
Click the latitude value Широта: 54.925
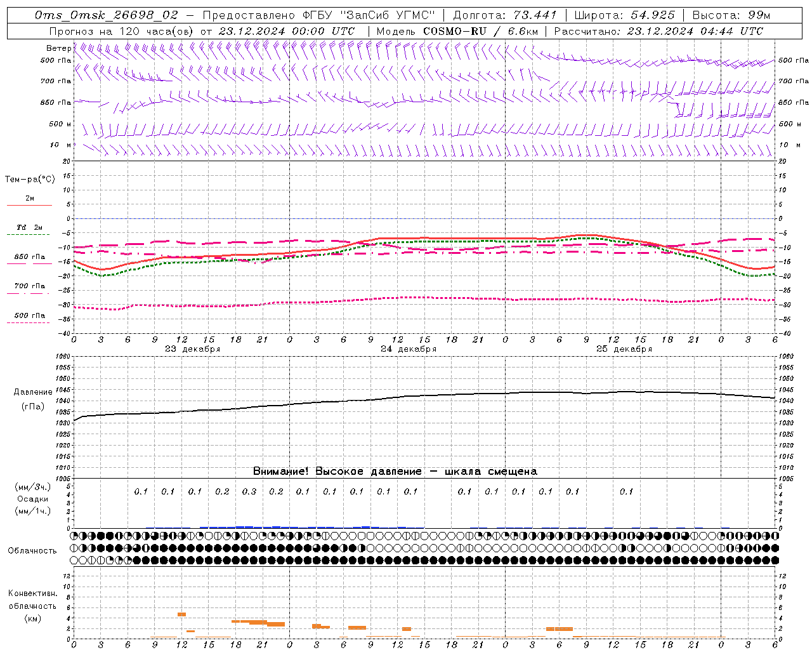pos(624,15)
